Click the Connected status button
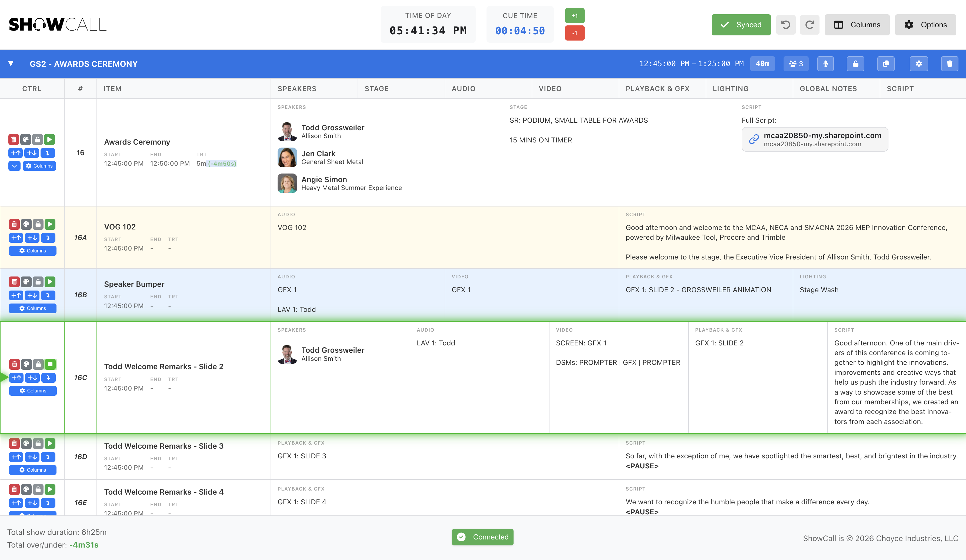 (x=483, y=537)
